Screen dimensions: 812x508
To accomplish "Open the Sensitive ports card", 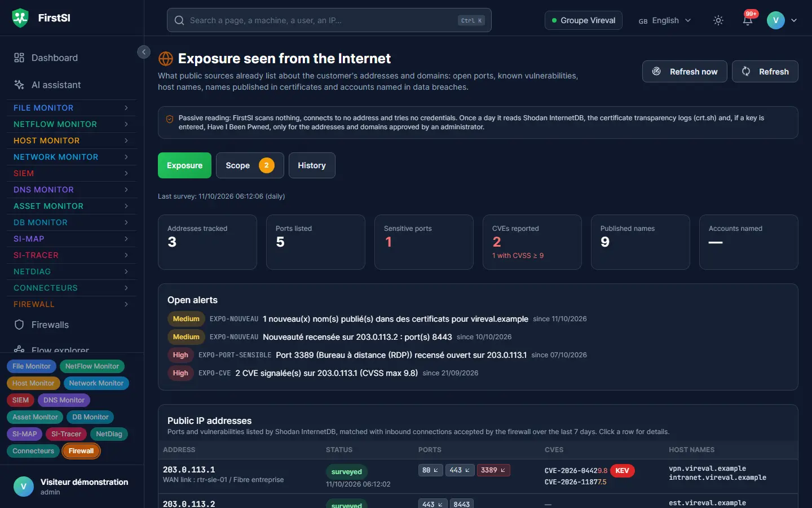I will point(424,242).
